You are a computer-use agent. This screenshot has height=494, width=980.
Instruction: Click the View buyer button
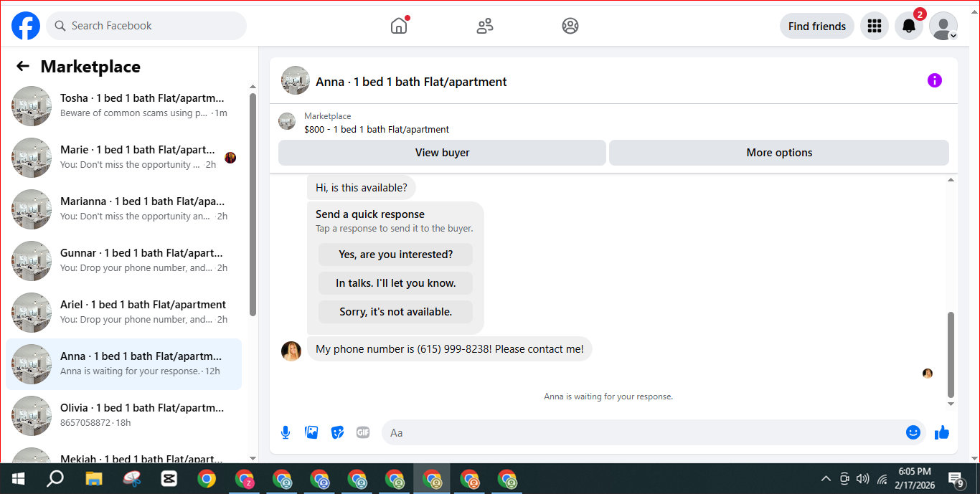point(442,152)
